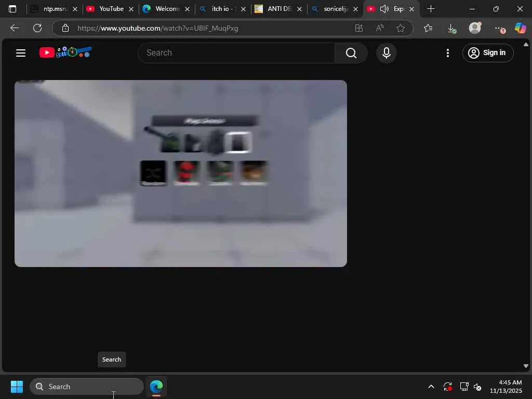Close the ANTI DE tab
Screen dimensions: 532x399
299,9
